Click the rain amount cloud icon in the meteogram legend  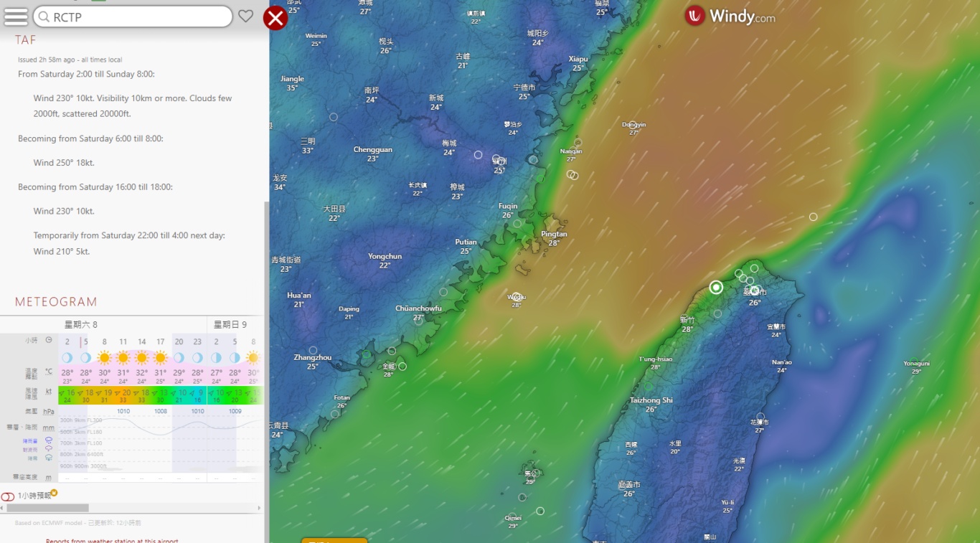point(49,440)
